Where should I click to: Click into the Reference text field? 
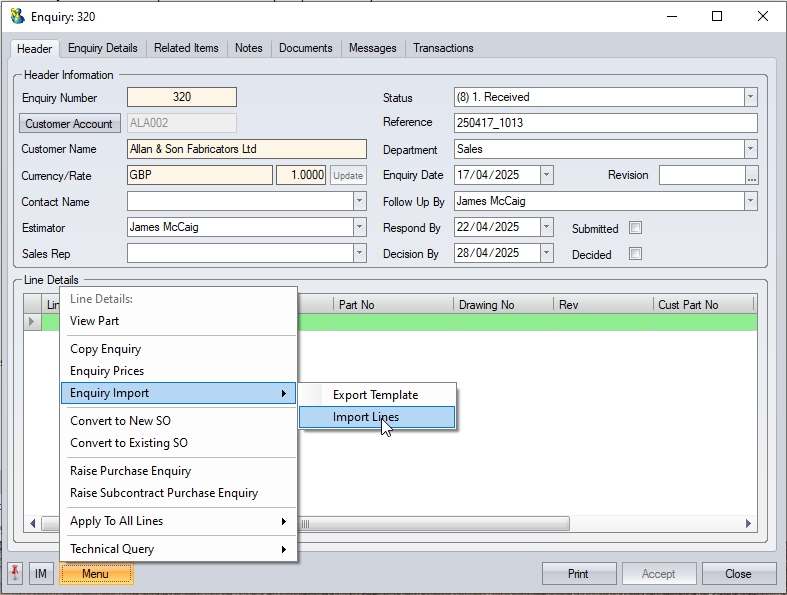click(x=605, y=123)
